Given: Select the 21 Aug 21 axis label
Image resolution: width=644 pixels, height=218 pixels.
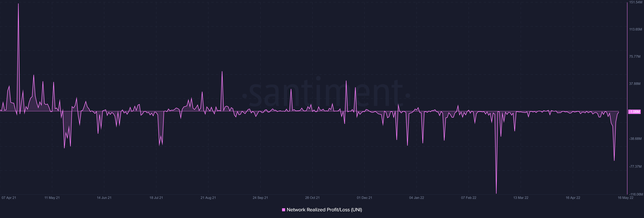Looking at the screenshot, I should click(x=208, y=198).
